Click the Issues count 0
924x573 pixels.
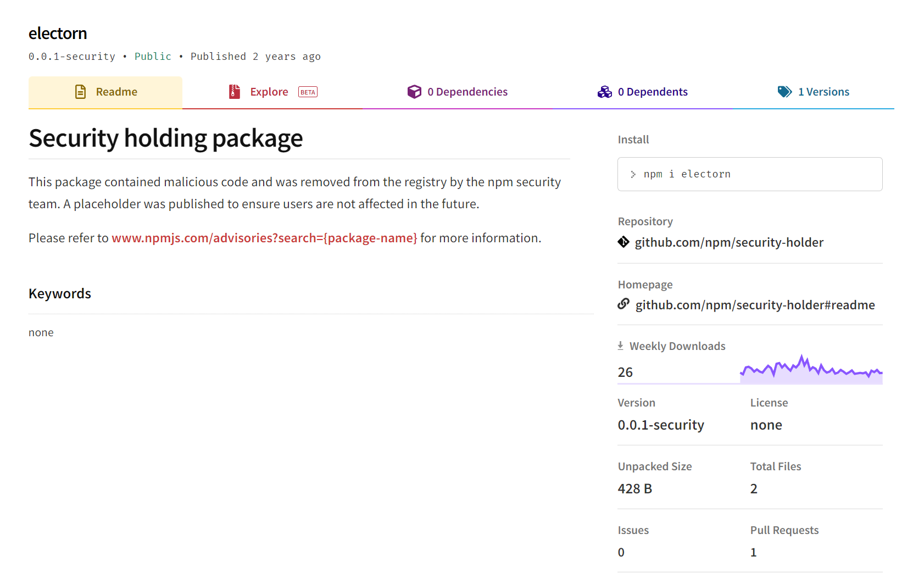(621, 552)
